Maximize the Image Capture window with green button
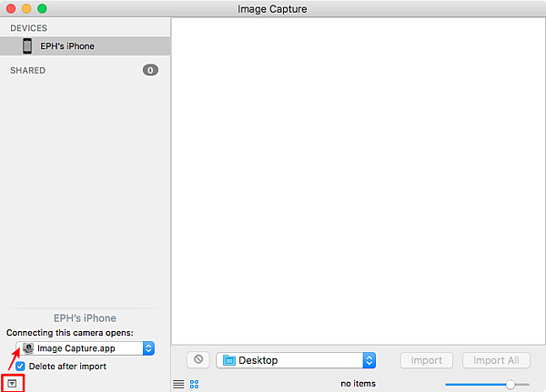 tap(42, 9)
